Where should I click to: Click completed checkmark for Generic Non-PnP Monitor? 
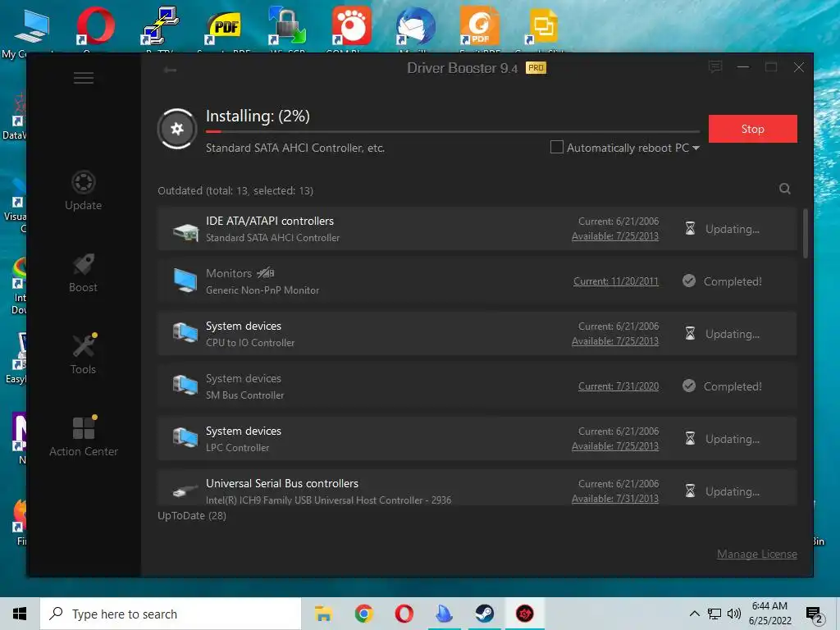tap(689, 281)
